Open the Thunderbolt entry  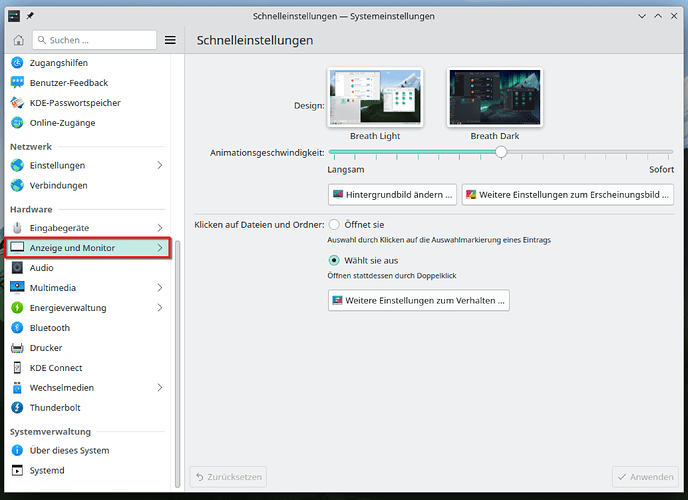click(88, 407)
